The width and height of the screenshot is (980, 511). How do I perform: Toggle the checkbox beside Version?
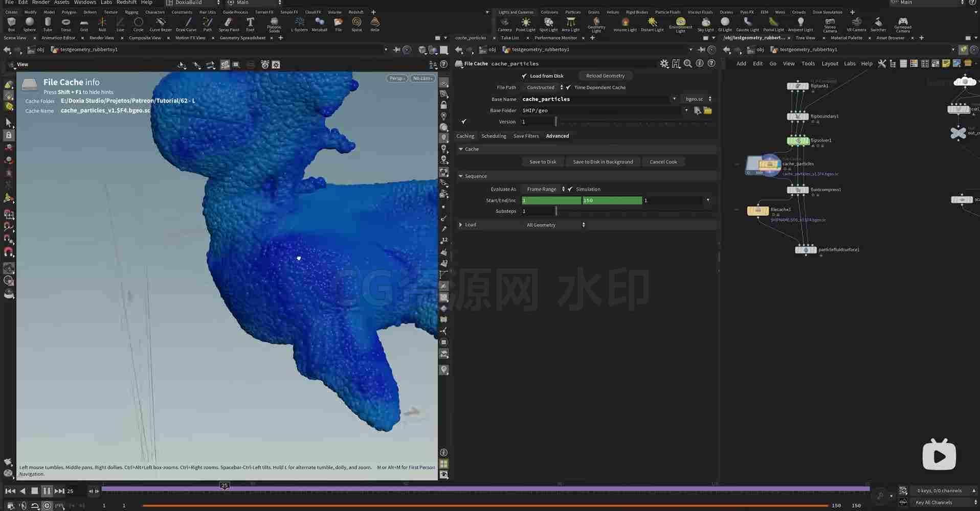(463, 122)
